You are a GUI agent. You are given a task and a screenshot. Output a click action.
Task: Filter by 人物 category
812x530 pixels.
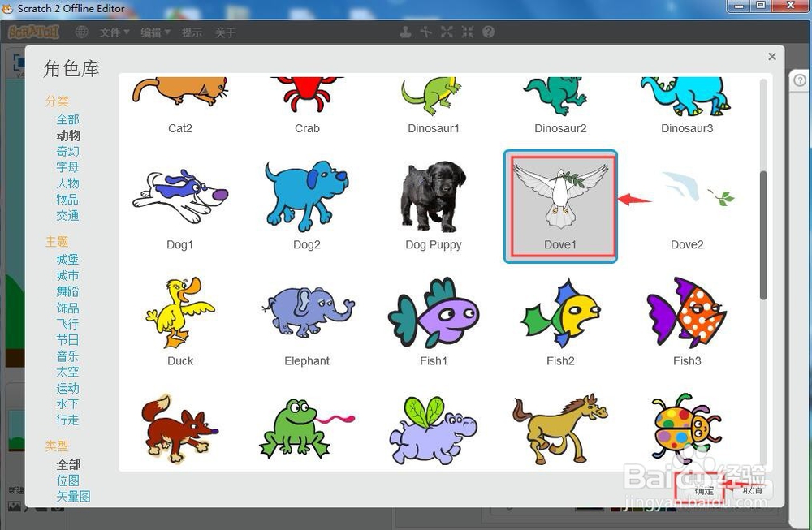(x=68, y=183)
